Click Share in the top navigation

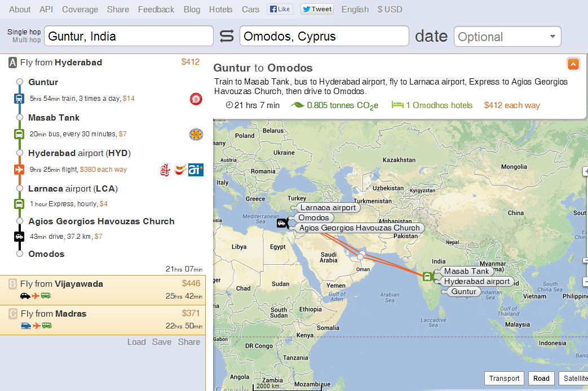[118, 10]
